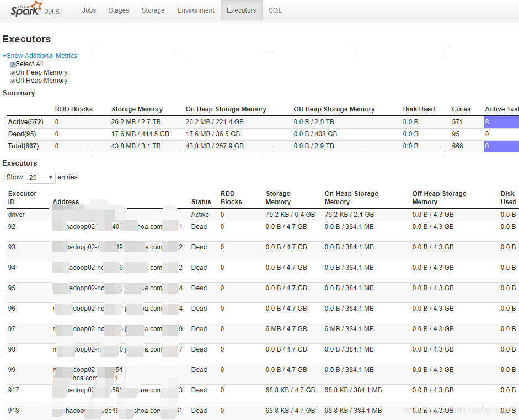Open the Jobs tab
The width and height of the screenshot is (519, 420).
[89, 10]
